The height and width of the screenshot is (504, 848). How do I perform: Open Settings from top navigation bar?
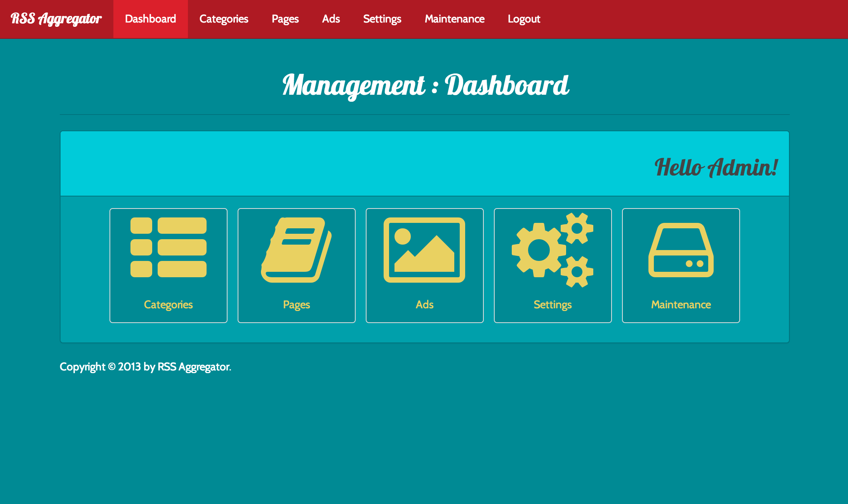coord(382,19)
